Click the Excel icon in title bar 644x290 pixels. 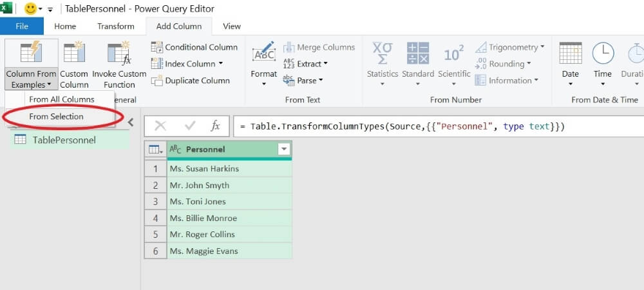pos(6,8)
